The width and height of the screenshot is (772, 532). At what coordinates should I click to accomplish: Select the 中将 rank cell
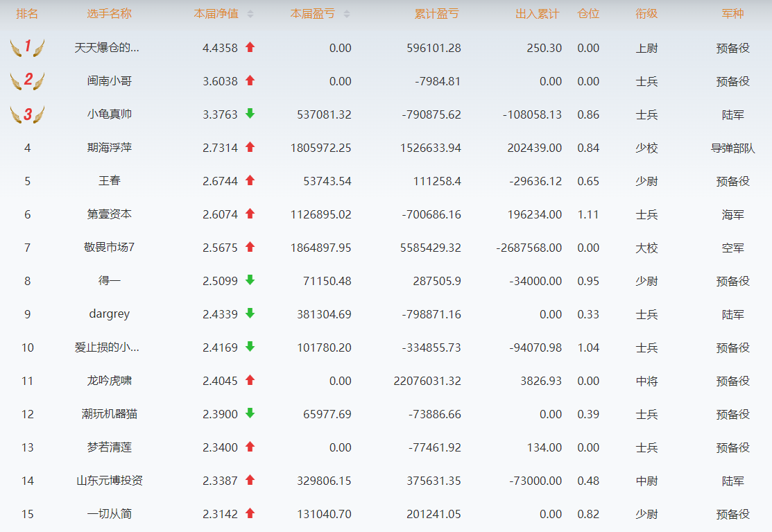coord(646,381)
